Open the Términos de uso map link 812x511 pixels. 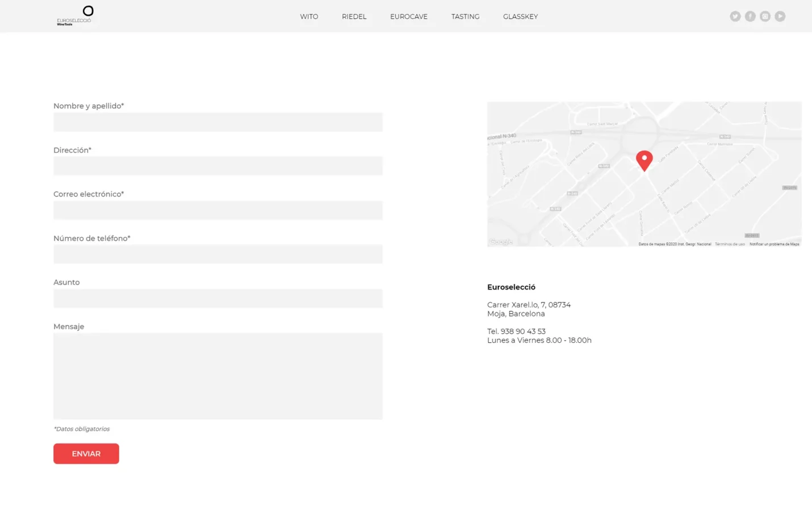[x=730, y=244]
